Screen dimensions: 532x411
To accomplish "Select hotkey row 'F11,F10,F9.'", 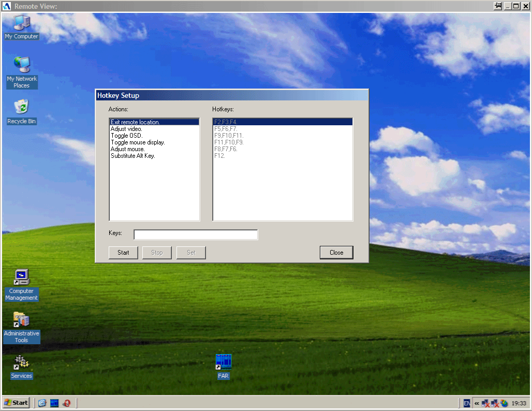I will pyautogui.click(x=283, y=142).
